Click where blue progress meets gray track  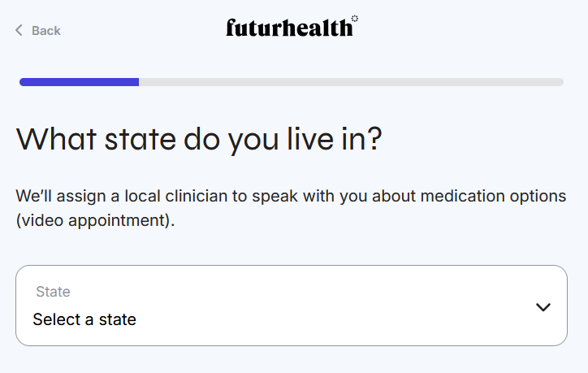(139, 81)
